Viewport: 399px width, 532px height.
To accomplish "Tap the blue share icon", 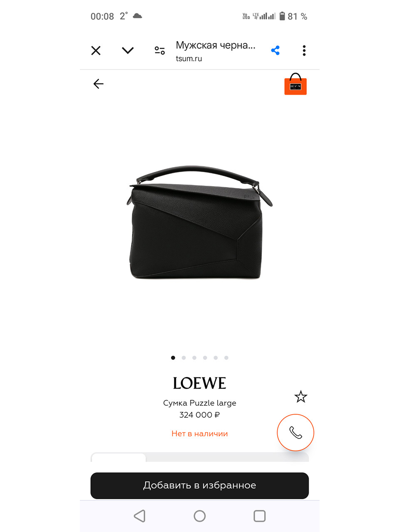I will [x=275, y=51].
